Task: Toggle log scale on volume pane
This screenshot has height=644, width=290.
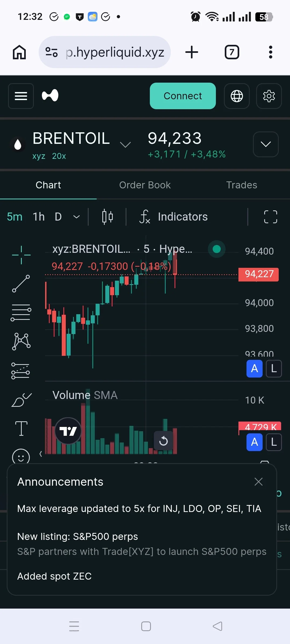Action: [274, 442]
